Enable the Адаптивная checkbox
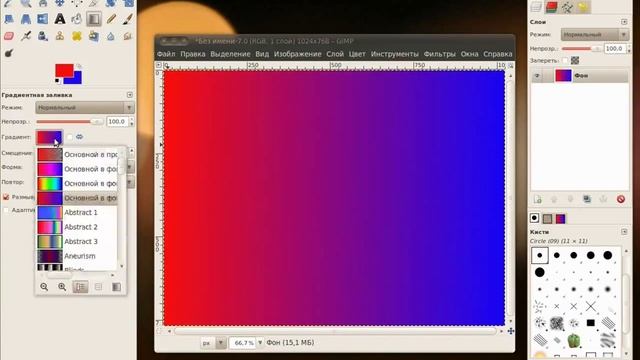640x360 pixels. [6, 210]
